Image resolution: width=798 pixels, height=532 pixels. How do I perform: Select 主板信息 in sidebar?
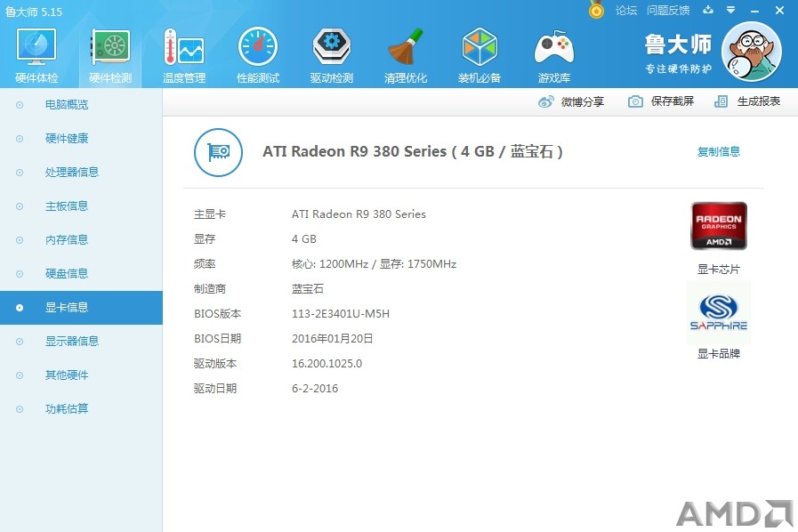click(82, 206)
